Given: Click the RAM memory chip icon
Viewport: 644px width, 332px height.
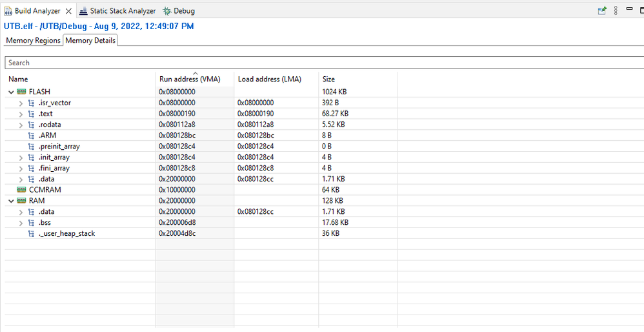Looking at the screenshot, I should (21, 200).
